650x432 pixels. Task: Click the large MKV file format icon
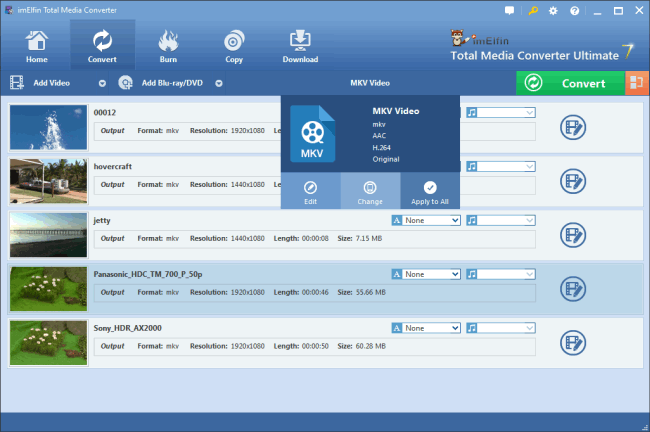click(312, 133)
